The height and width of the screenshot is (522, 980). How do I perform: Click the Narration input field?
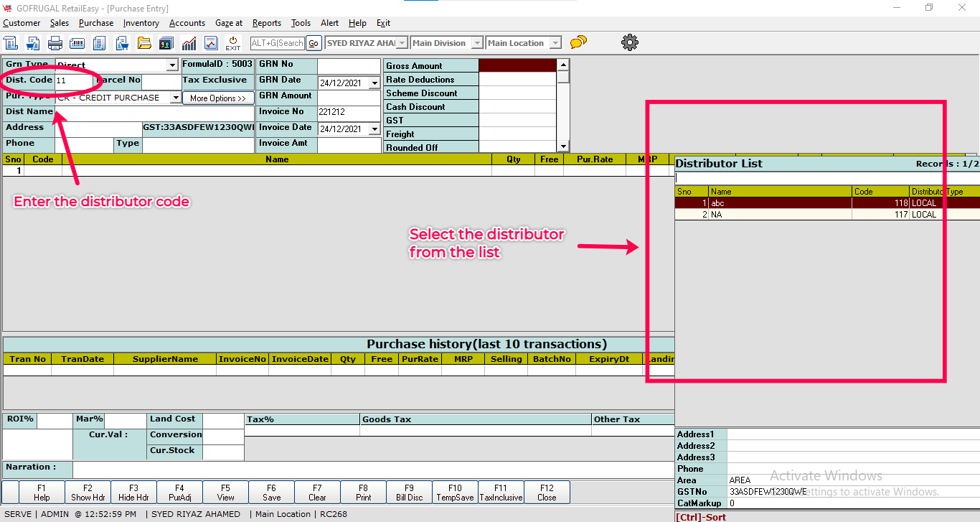[x=373, y=468]
